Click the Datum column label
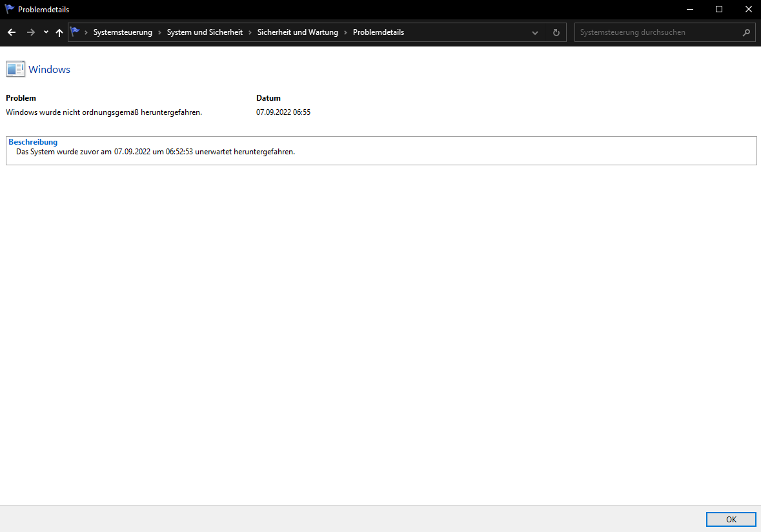The width and height of the screenshot is (761, 532). tap(269, 98)
